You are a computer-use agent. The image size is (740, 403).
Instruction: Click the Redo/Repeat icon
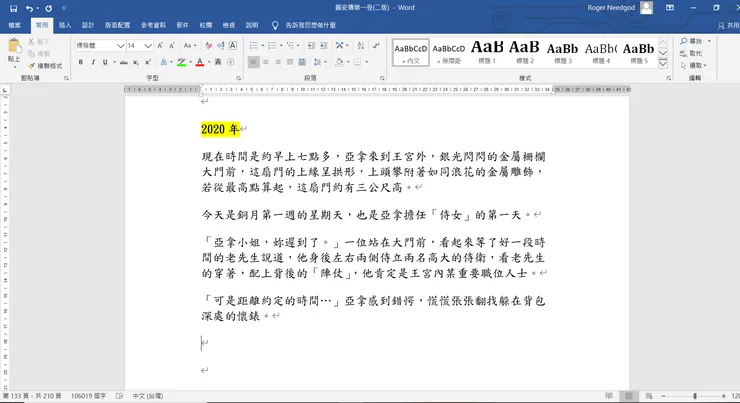point(49,8)
